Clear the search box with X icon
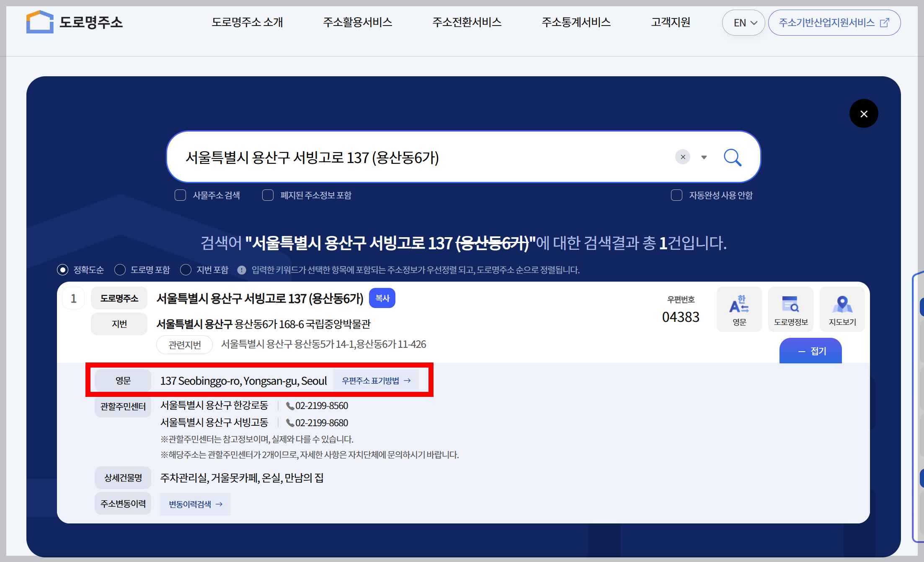The width and height of the screenshot is (924, 562). 683,157
